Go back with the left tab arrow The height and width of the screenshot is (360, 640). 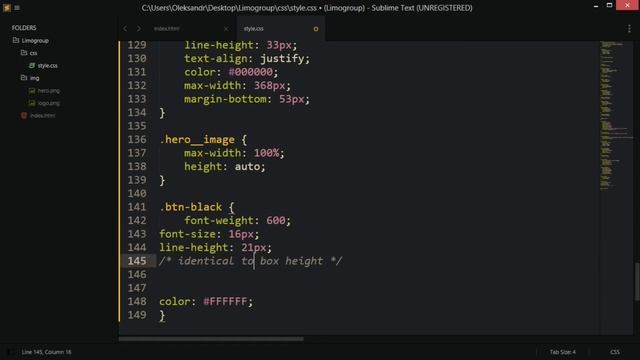point(125,29)
